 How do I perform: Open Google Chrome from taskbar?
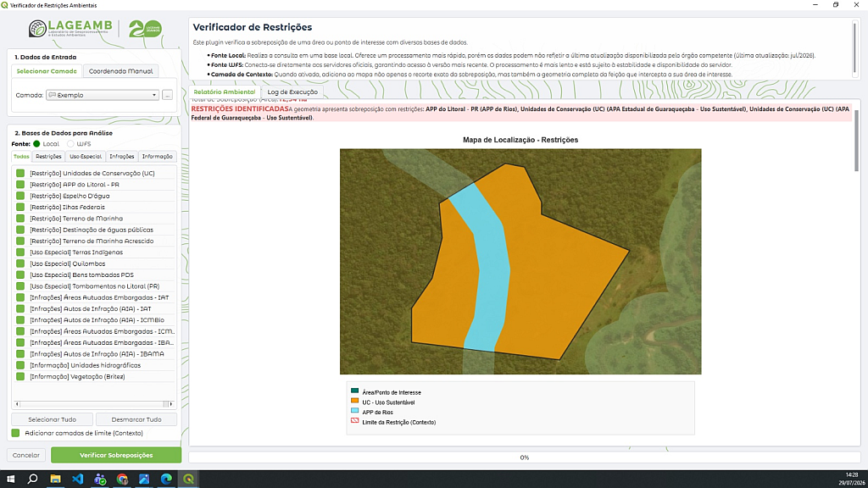click(122, 480)
